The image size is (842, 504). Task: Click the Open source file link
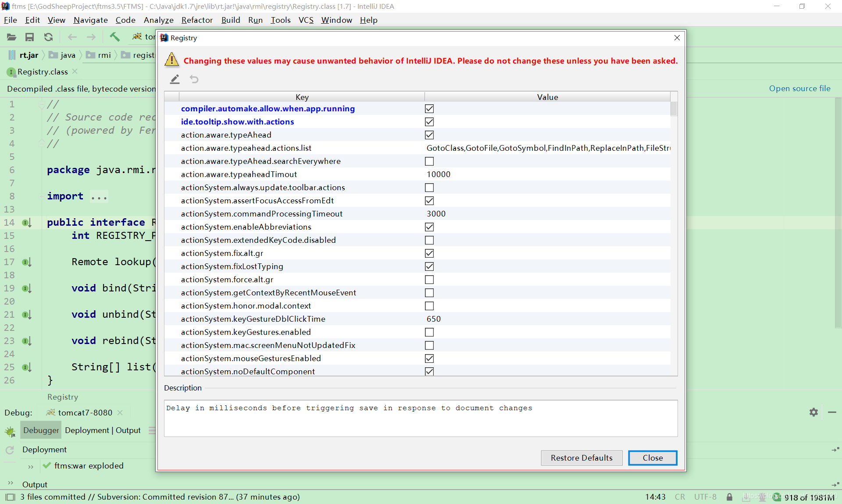pos(799,89)
